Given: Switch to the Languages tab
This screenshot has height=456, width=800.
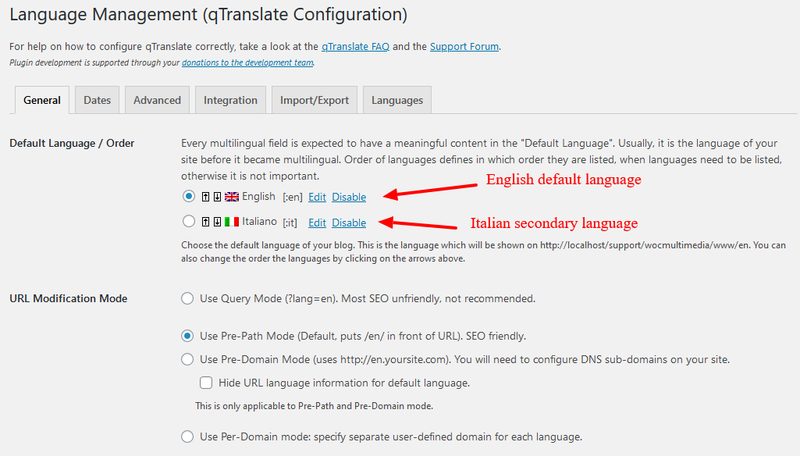Looking at the screenshot, I should (x=397, y=100).
